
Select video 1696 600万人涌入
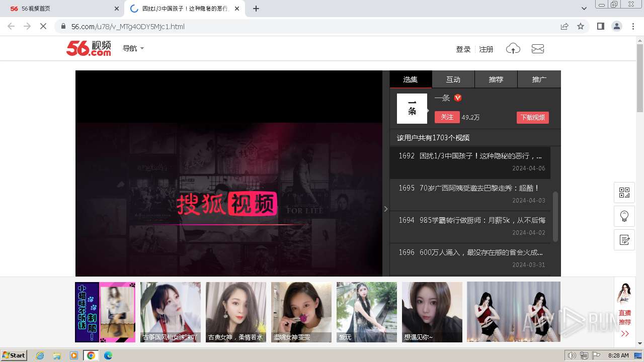(x=470, y=259)
